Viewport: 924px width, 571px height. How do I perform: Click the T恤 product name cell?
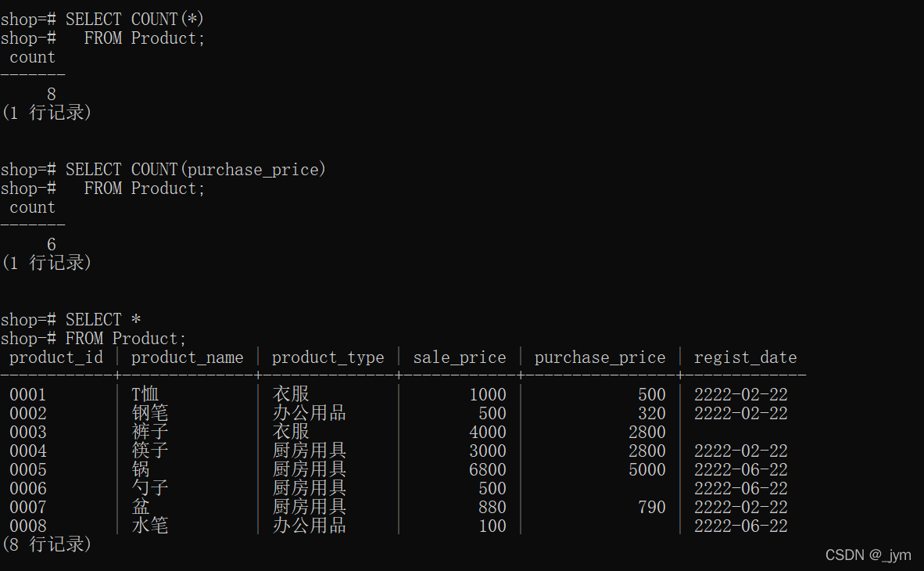(x=145, y=394)
